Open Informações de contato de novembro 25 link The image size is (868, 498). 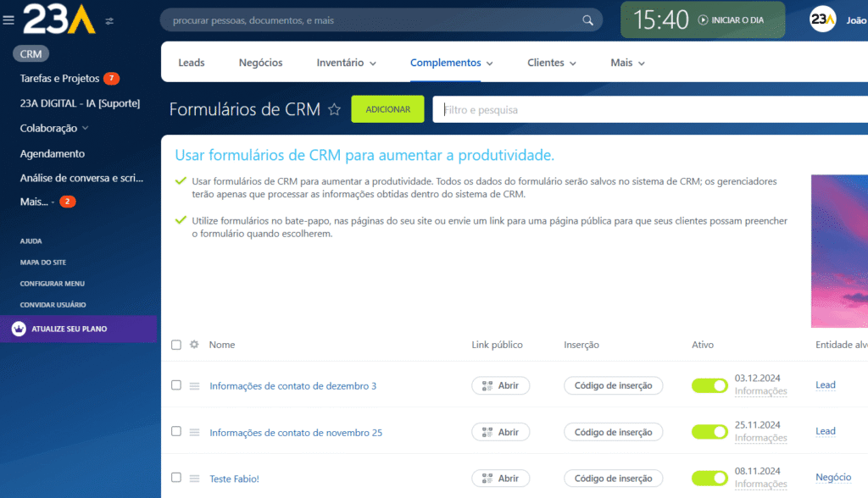click(x=296, y=433)
